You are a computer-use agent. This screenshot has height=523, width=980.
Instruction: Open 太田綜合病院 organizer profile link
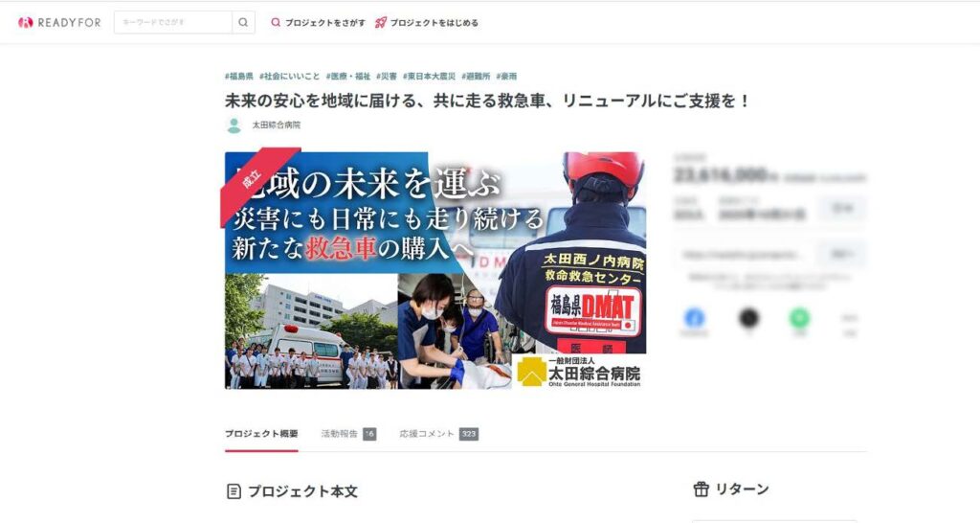coord(277,125)
